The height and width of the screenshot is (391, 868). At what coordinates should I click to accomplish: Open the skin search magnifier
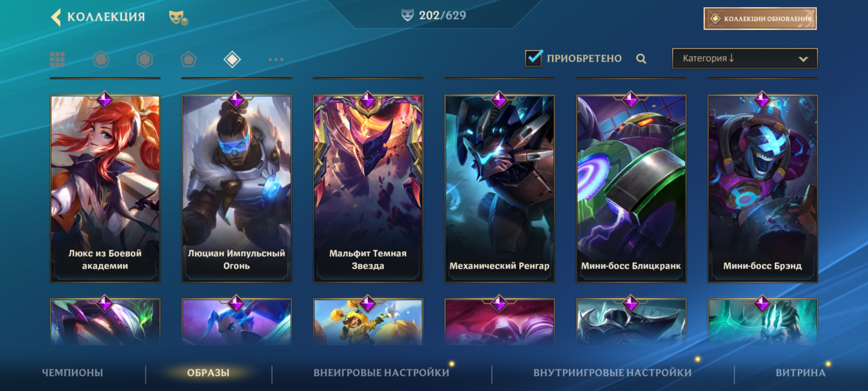tap(641, 59)
